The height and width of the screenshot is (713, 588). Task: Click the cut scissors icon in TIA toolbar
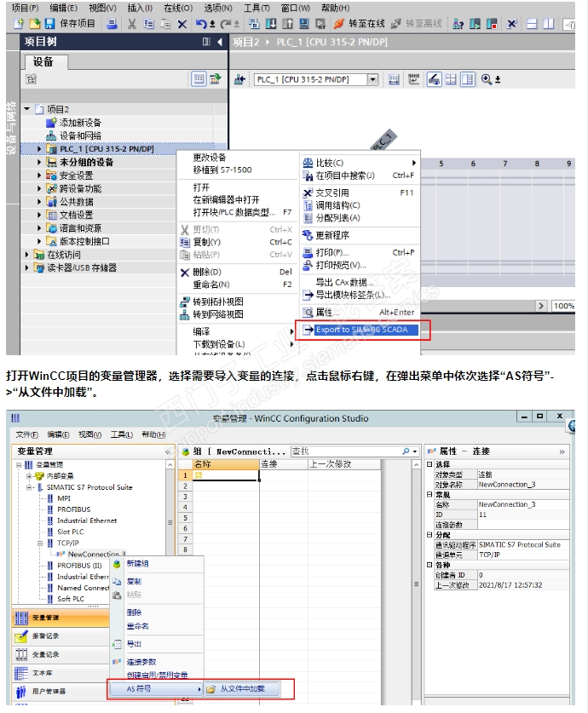coord(131,24)
